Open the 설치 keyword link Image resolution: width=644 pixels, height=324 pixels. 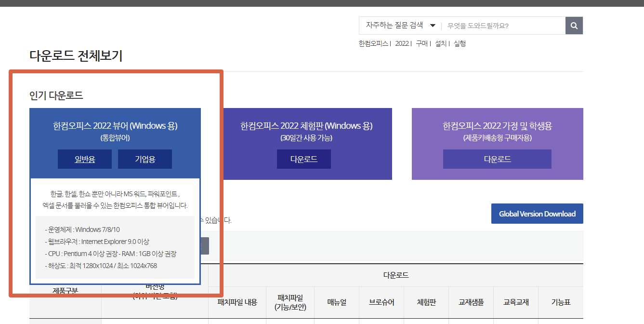441,43
